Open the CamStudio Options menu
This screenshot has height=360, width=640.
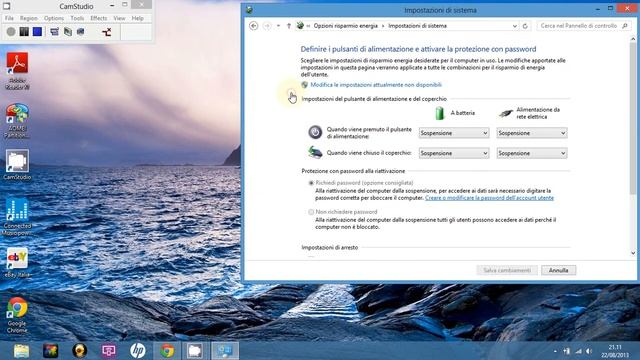pos(54,18)
